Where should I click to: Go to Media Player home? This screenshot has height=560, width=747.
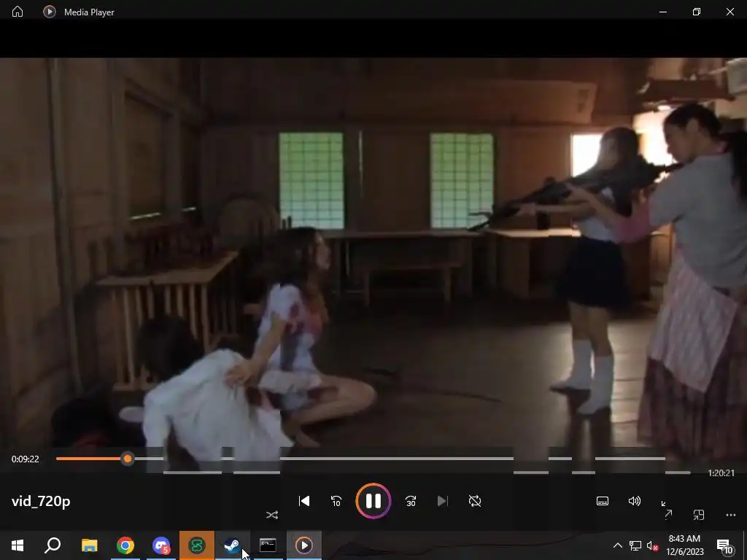click(18, 12)
